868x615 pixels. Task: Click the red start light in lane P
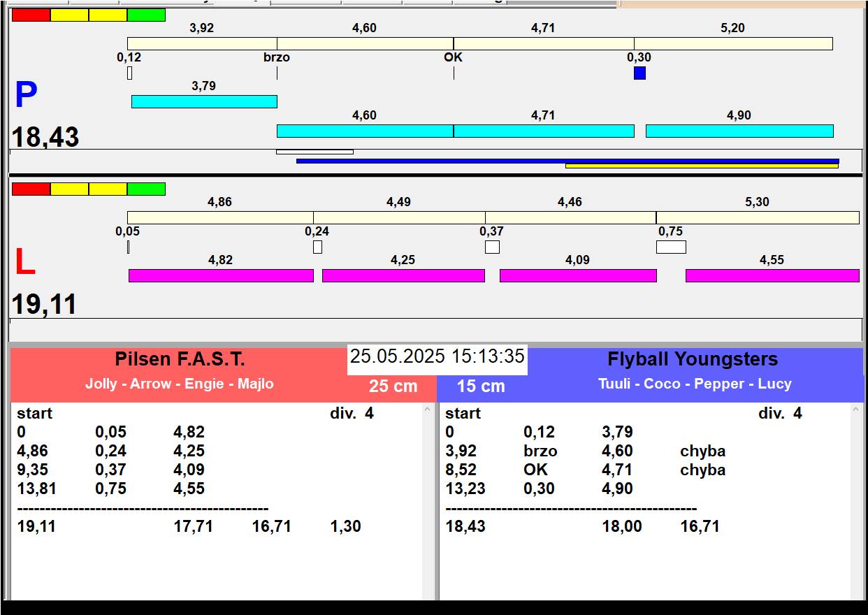pos(31,15)
